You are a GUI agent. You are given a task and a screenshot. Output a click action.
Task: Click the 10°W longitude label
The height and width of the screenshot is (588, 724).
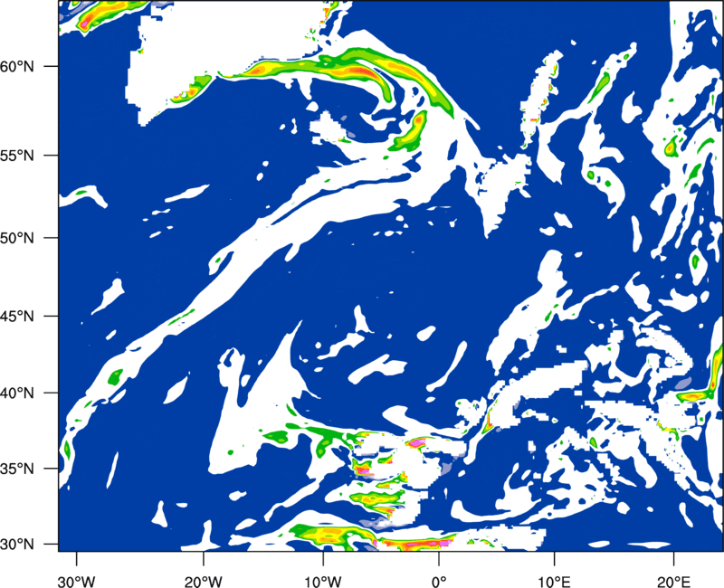pyautogui.click(x=323, y=581)
